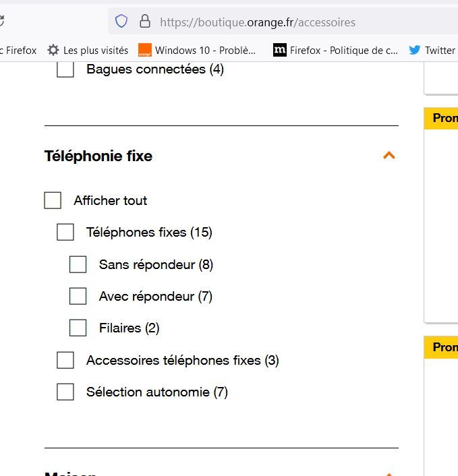Check the Avec répondeur filter
This screenshot has height=476, width=458.
(x=78, y=296)
